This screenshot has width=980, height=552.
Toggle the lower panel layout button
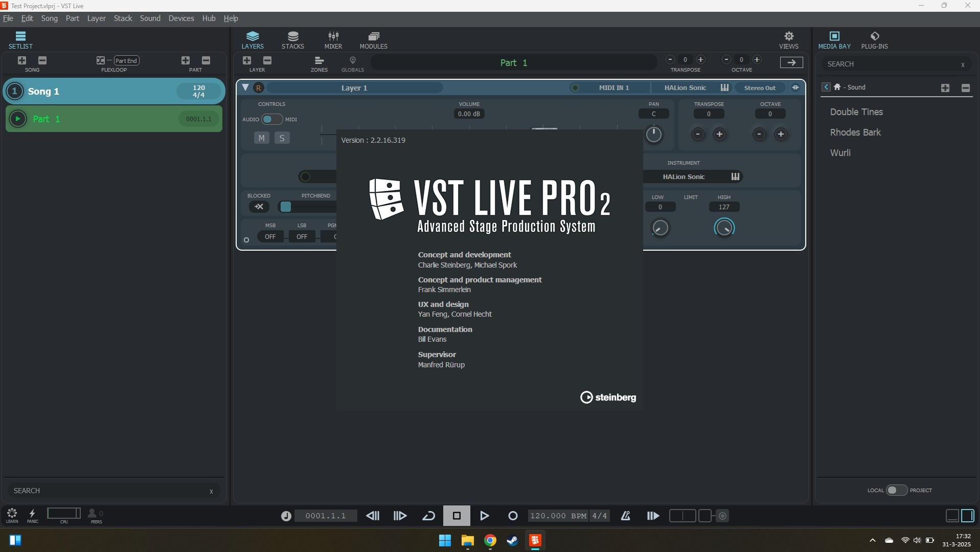(952, 516)
